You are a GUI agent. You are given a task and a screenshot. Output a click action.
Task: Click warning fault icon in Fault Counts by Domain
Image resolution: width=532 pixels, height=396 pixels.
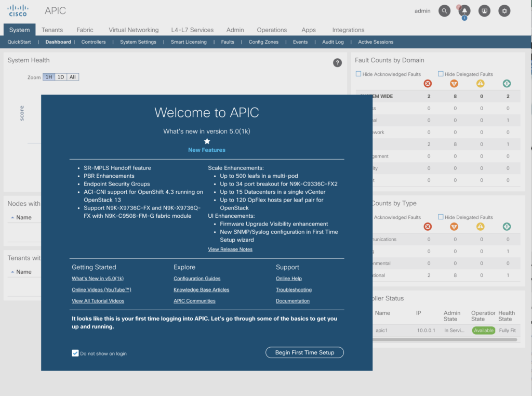[507, 84]
